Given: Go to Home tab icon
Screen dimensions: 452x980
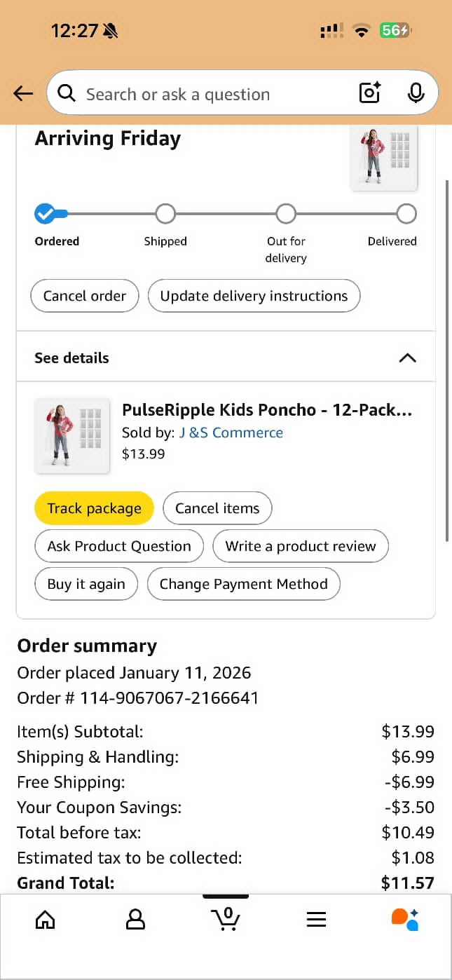Looking at the screenshot, I should point(45,919).
